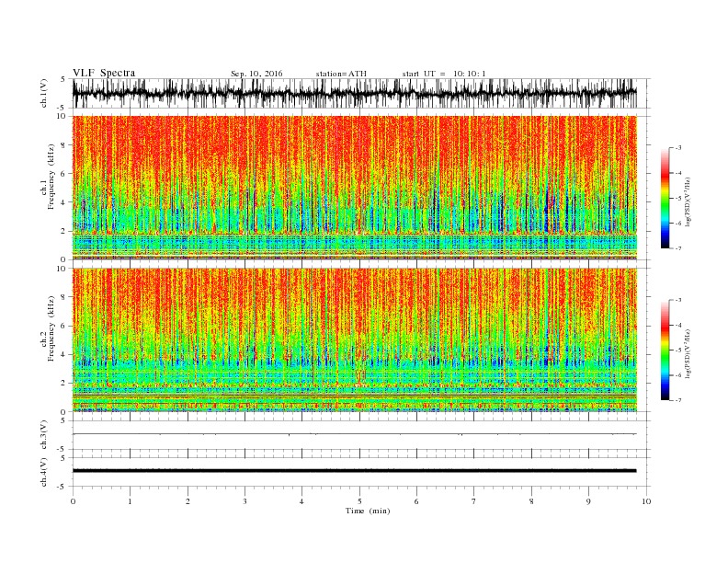Click the time axis tick label "7"
Screen dimensions: 728x563
(x=474, y=501)
